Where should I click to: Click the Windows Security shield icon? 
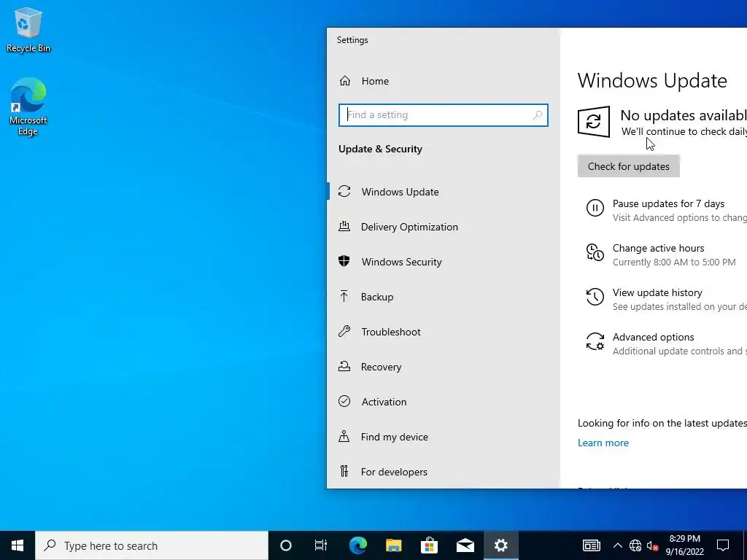coord(344,261)
